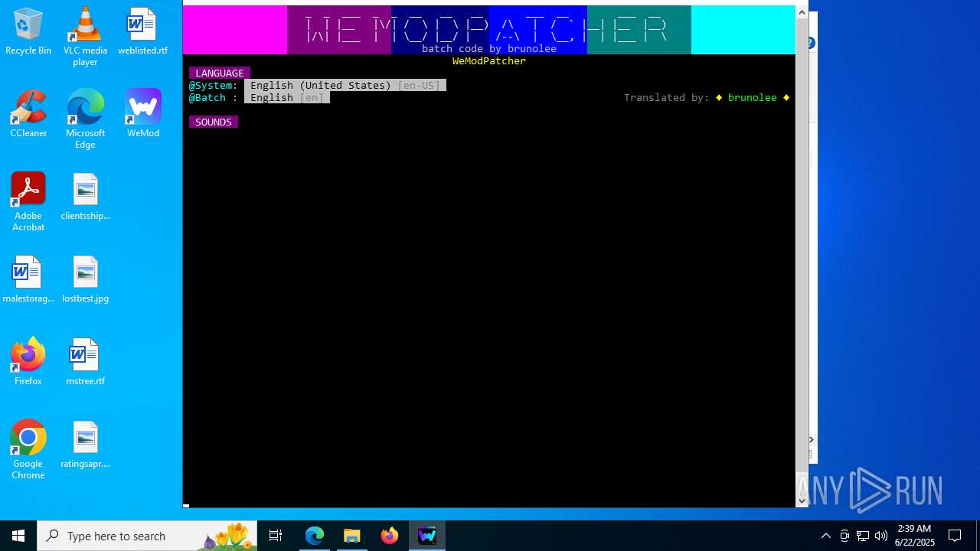Screen dimensions: 980x551
Task: Click the @Batch English [en] text
Action: click(x=287, y=98)
